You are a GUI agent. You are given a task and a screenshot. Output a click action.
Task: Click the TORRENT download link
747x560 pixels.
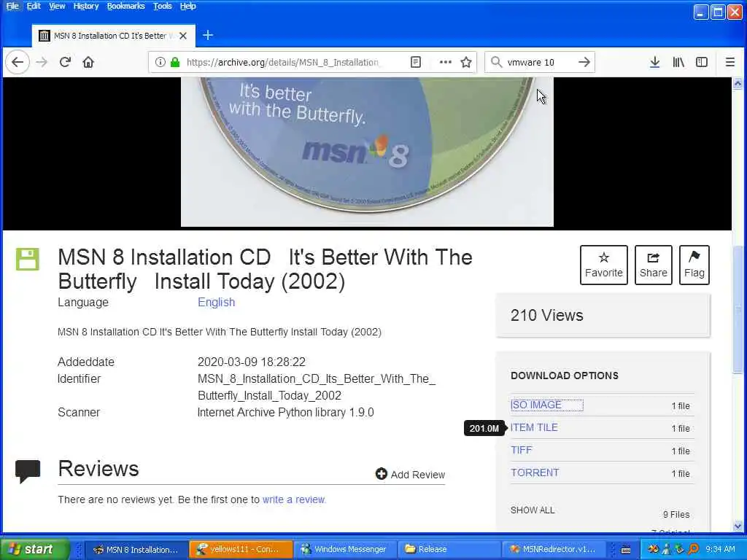535,472
